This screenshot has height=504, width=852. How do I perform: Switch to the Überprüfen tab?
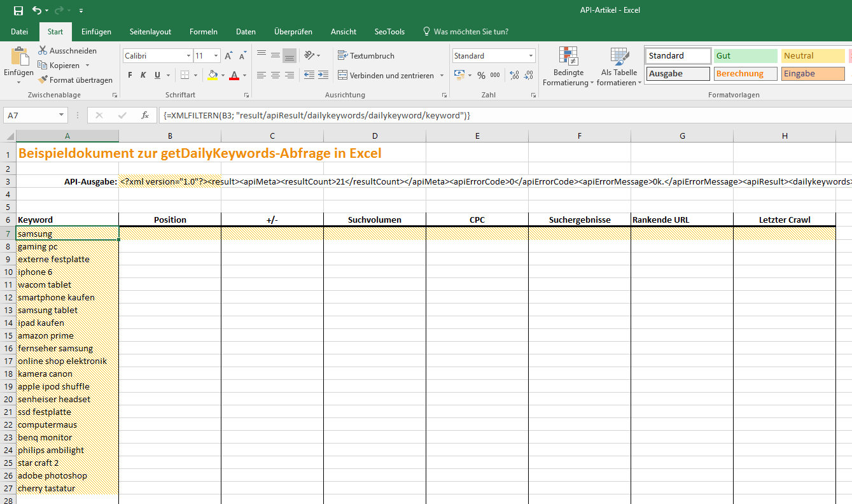click(x=293, y=32)
